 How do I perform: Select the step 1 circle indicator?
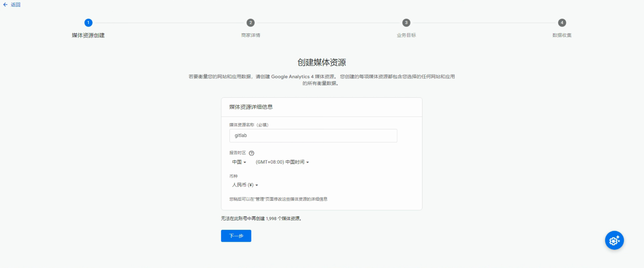[x=88, y=23]
